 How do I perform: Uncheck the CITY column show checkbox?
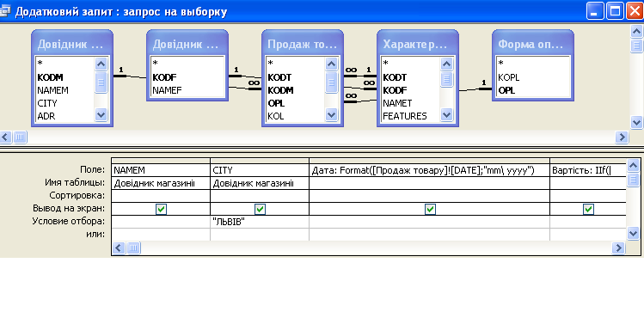260,210
